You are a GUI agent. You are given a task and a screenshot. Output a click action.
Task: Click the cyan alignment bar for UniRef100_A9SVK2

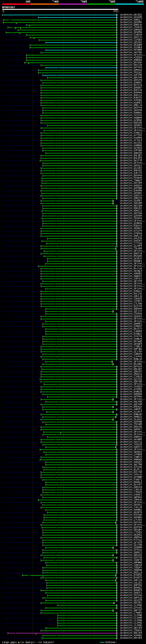click(82, 42)
